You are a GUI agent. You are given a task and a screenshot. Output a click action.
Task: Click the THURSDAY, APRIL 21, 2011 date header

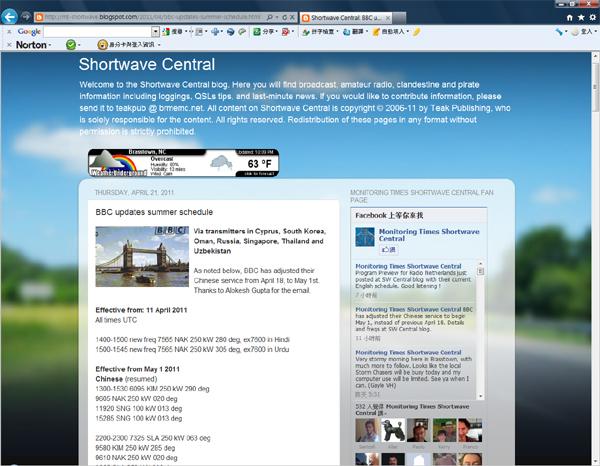point(134,192)
